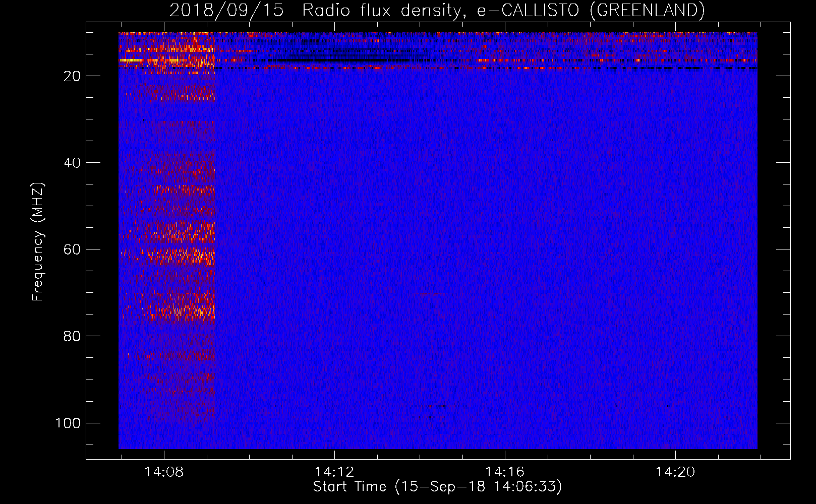Viewport: 816px width, 504px height.
Task: Select the "Frequency (MHZ)" axis label
Action: pyautogui.click(x=38, y=242)
